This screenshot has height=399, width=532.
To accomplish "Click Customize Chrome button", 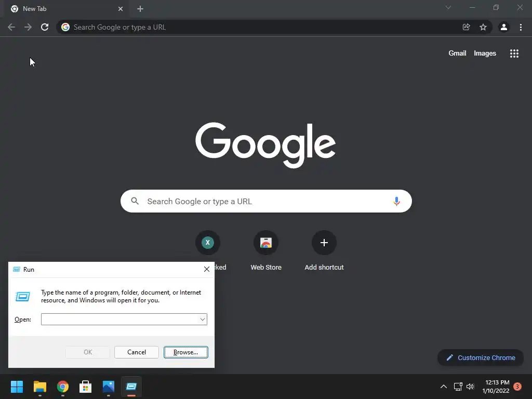I will 481,357.
